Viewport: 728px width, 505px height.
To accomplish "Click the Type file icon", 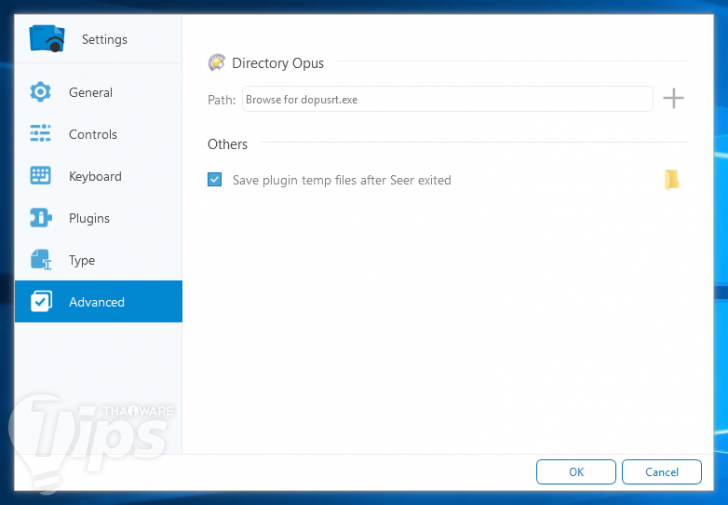I will click(x=41, y=259).
